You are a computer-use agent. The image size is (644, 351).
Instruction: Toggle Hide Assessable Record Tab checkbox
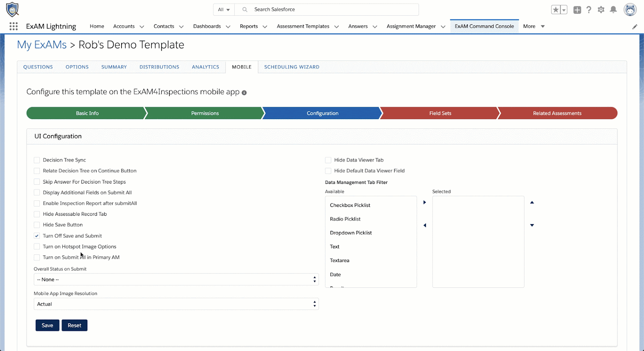[37, 214]
